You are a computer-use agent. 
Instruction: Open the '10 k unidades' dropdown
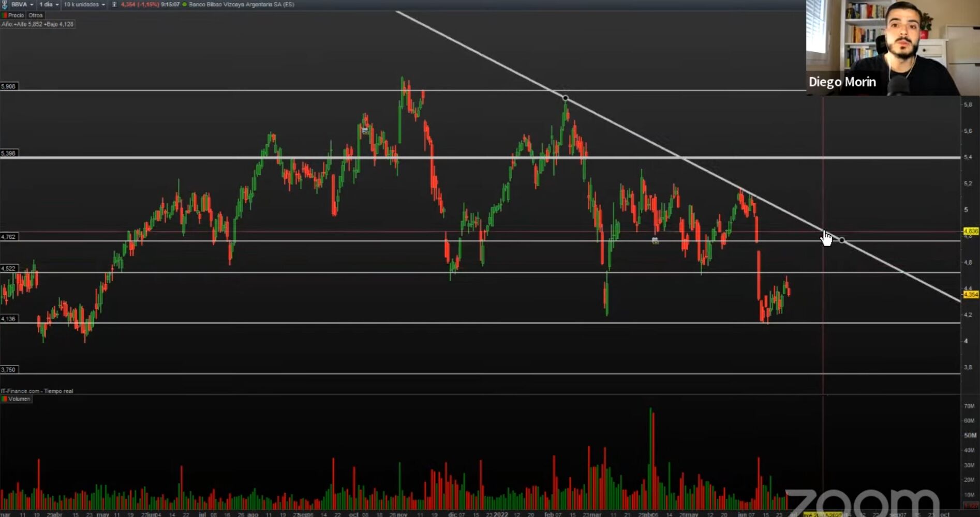84,4
